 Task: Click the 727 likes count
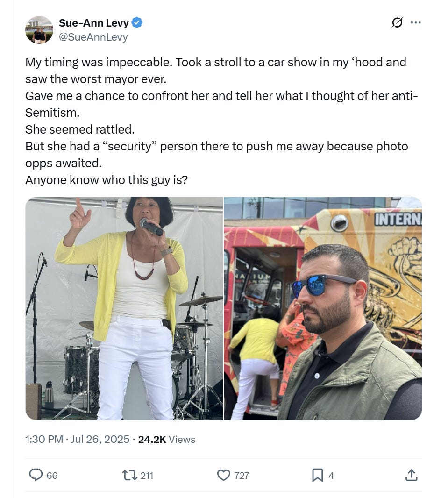242,476
